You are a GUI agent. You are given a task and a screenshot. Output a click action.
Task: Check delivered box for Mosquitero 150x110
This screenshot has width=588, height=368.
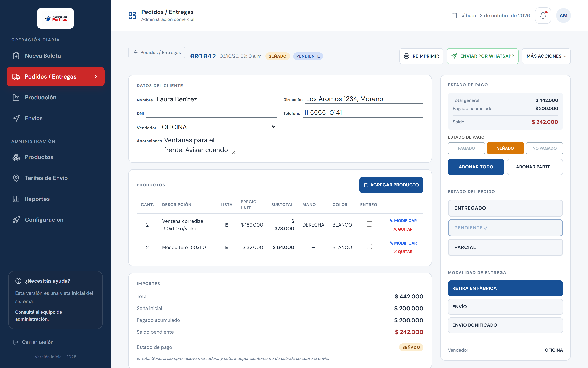tap(369, 246)
